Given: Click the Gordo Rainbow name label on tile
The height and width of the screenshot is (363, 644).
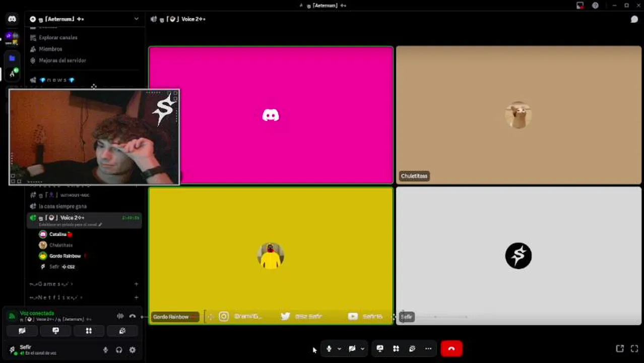Looking at the screenshot, I should click(x=174, y=317).
